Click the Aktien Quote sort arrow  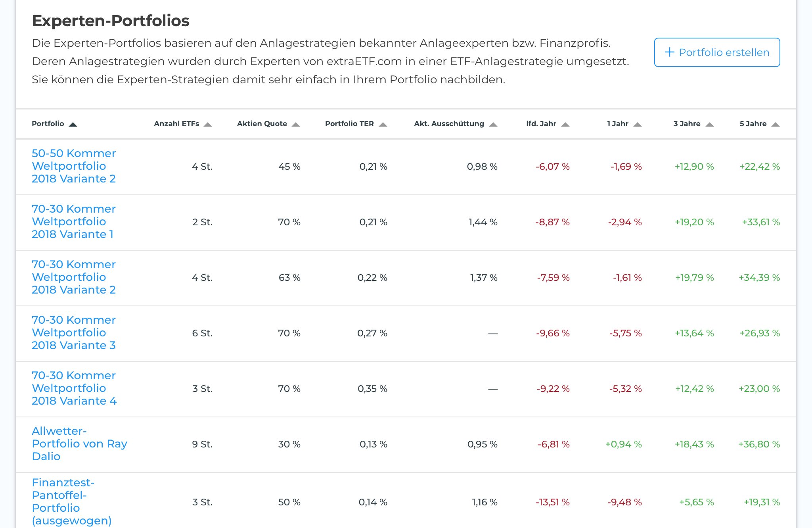click(x=296, y=125)
